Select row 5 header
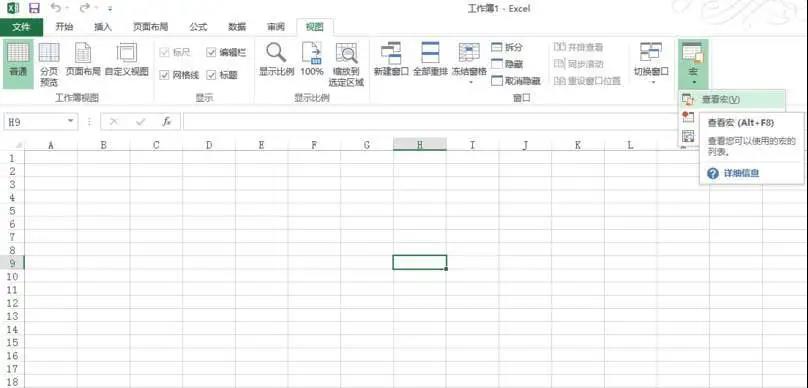808x388 pixels. [x=12, y=210]
